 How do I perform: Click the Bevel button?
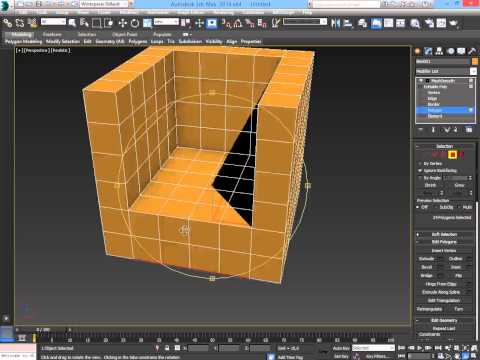pos(426,267)
